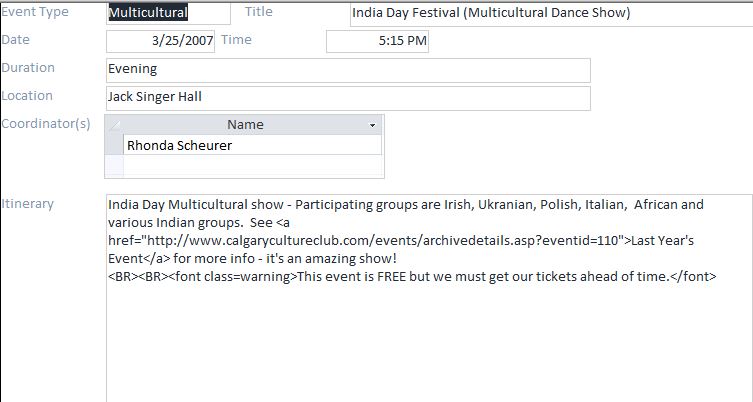
Task: Select the Name column header
Action: tap(244, 125)
